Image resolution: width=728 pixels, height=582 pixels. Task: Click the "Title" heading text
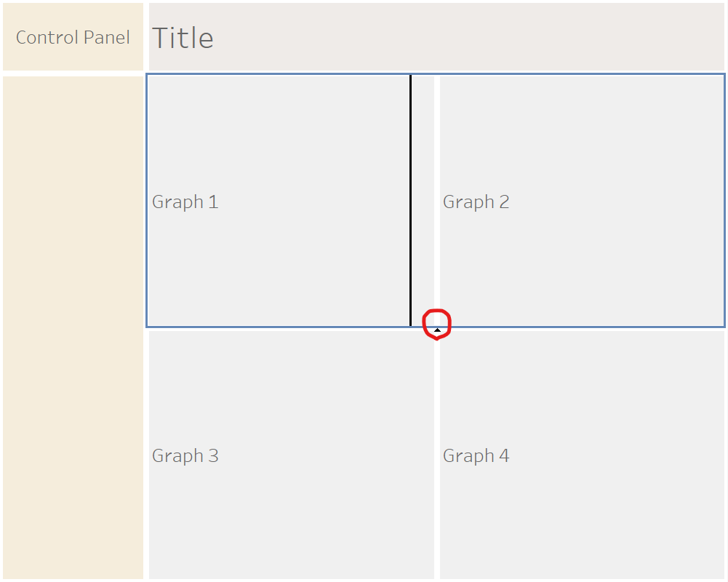183,38
